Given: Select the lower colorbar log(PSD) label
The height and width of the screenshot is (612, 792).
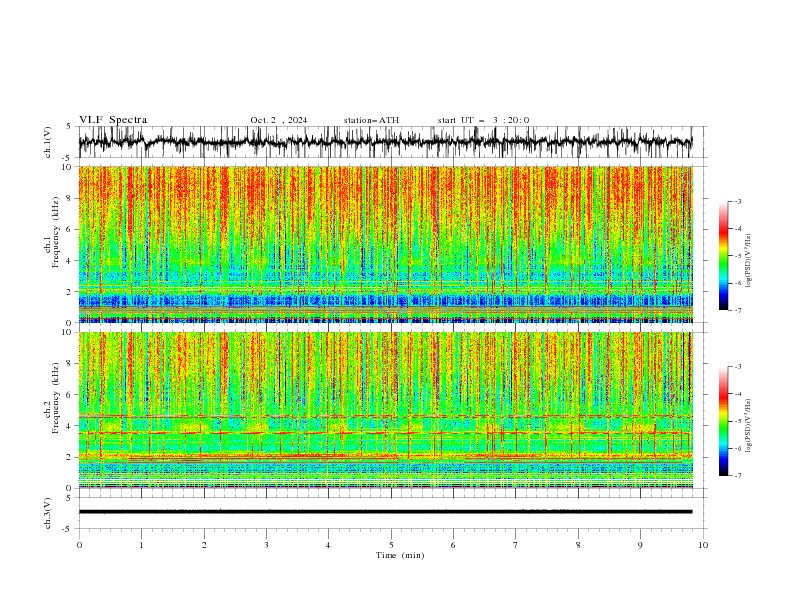Looking at the screenshot, I should pyautogui.click(x=748, y=426).
